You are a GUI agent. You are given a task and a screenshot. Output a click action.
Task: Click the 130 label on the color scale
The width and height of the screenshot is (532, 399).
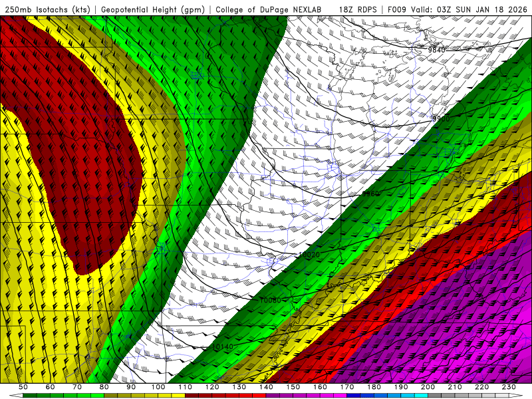tap(239, 387)
